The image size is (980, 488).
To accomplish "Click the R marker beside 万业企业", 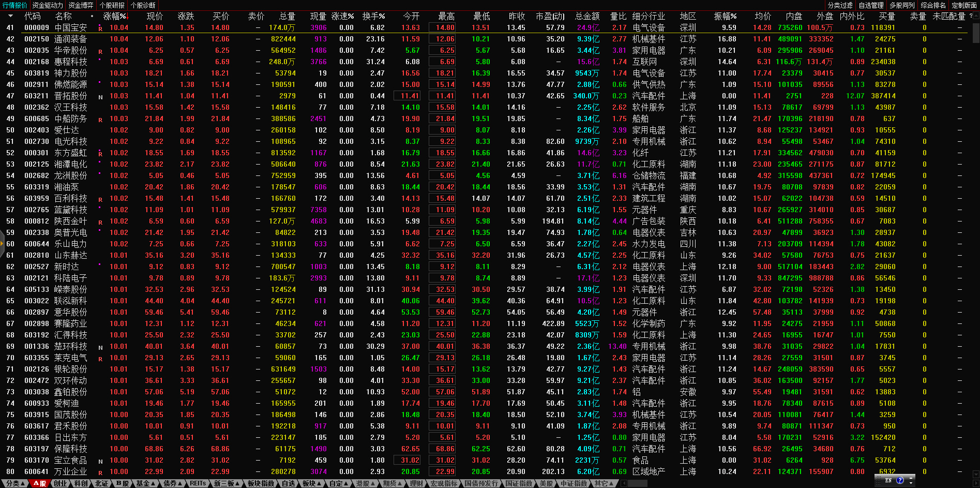I will (x=100, y=472).
